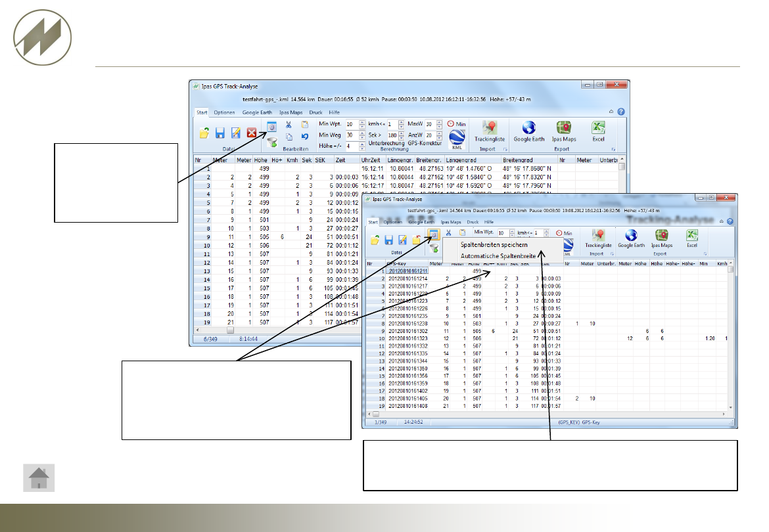
Task: Export to Google Earth in back window
Action: click(528, 132)
